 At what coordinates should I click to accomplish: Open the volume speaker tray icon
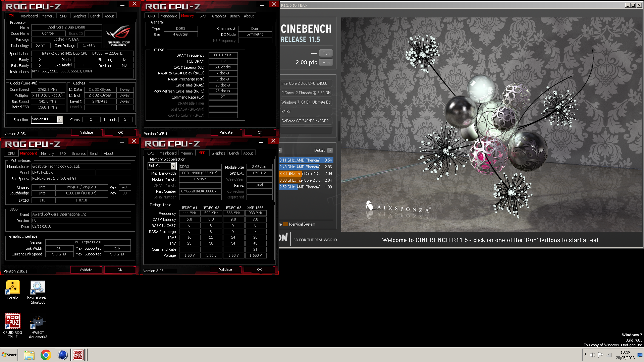pyautogui.click(x=592, y=355)
